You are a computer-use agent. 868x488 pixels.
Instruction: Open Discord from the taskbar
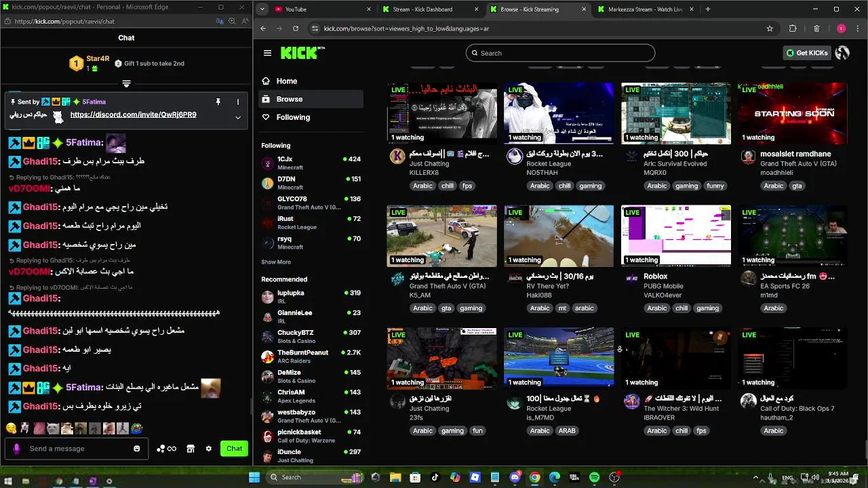pos(515,478)
